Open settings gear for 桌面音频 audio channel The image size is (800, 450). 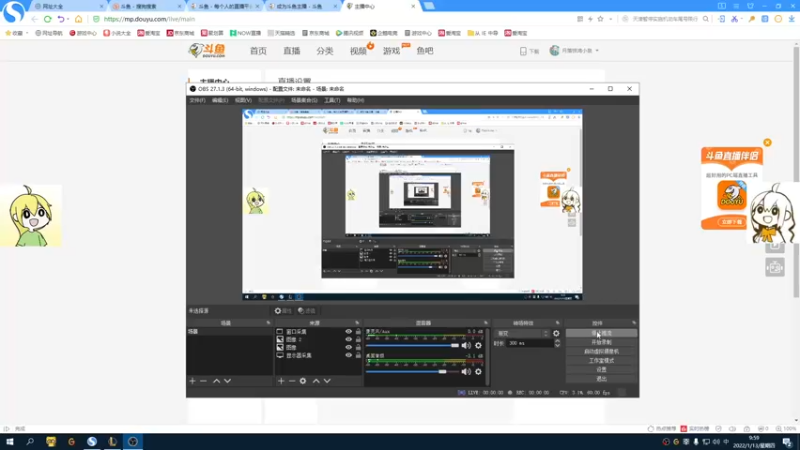point(478,371)
